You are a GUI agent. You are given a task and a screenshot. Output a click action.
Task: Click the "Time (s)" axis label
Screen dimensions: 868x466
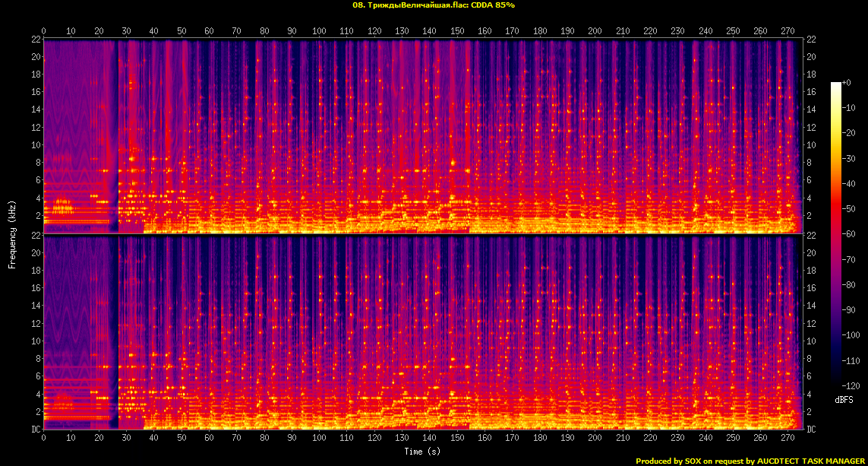point(424,452)
